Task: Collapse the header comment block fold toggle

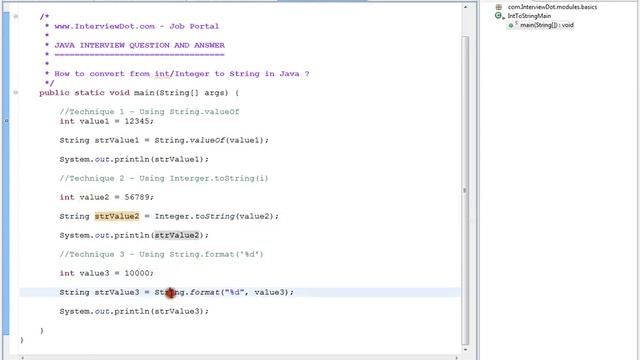Action: coord(16,16)
